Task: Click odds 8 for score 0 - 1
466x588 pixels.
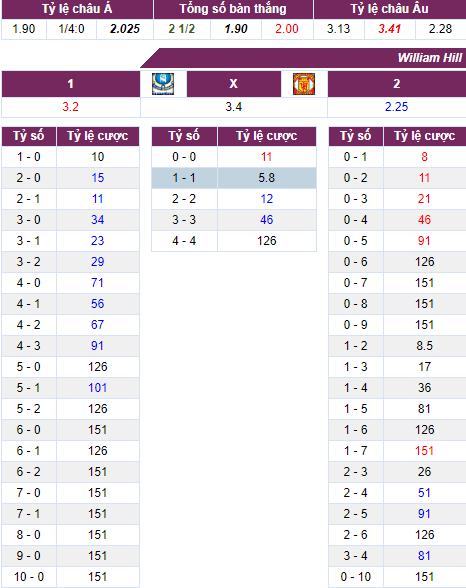Action: 424,157
